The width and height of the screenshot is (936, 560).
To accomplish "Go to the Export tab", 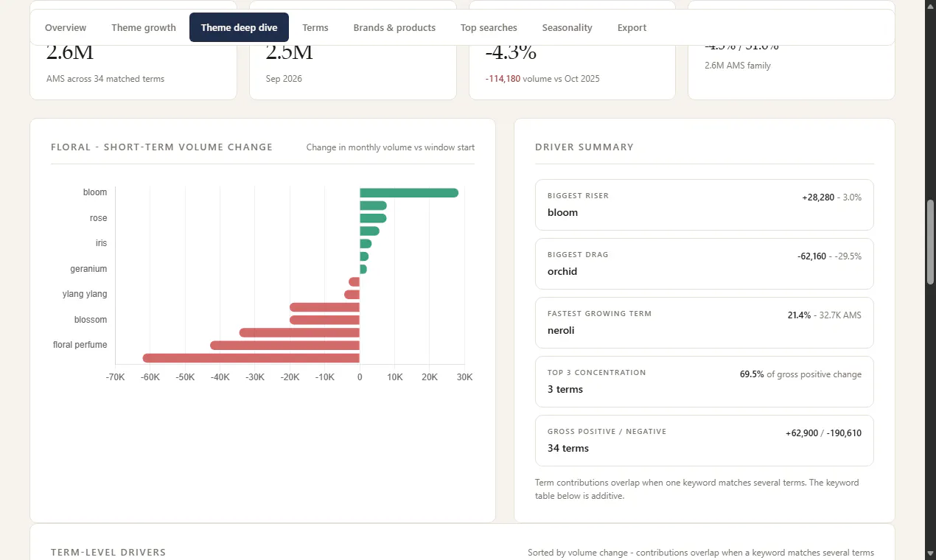I will (632, 27).
